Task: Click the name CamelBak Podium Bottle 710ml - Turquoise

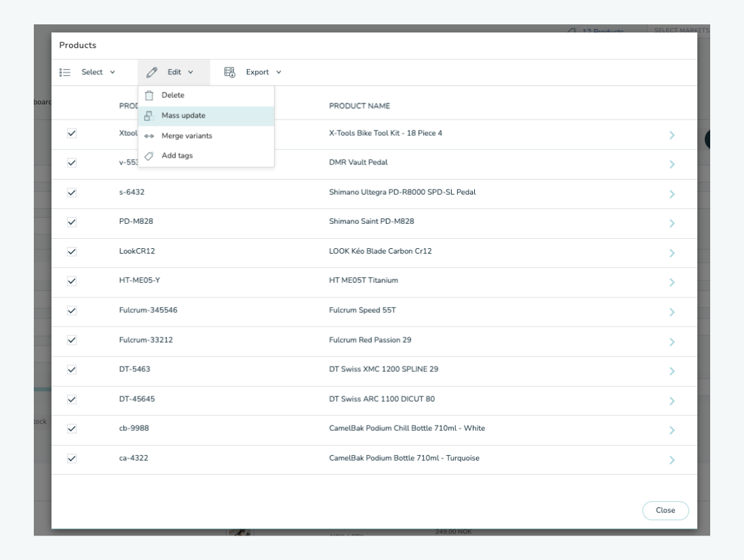Action: [404, 458]
